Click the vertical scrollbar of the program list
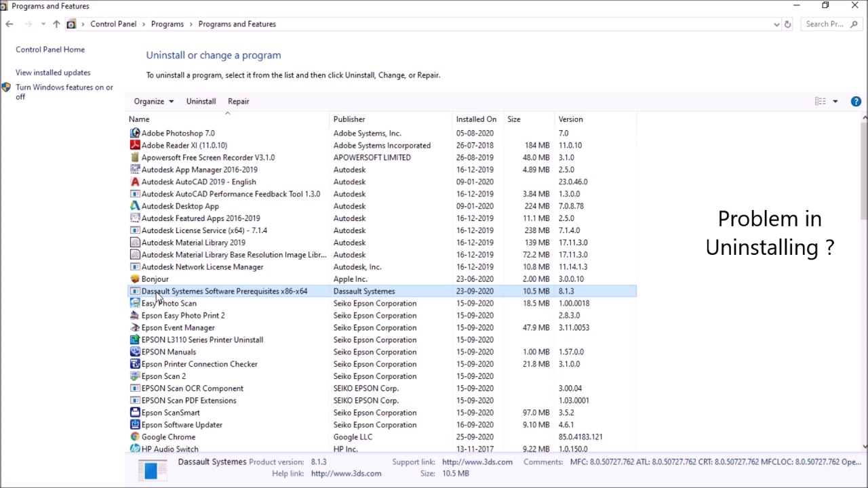 point(864,171)
